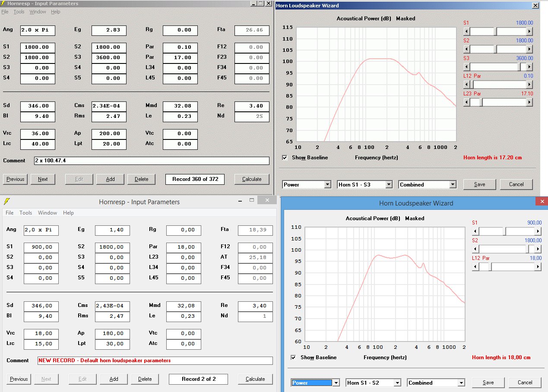Click the Next button in the upper Hornresp window
This screenshot has width=548, height=392.
[x=43, y=179]
